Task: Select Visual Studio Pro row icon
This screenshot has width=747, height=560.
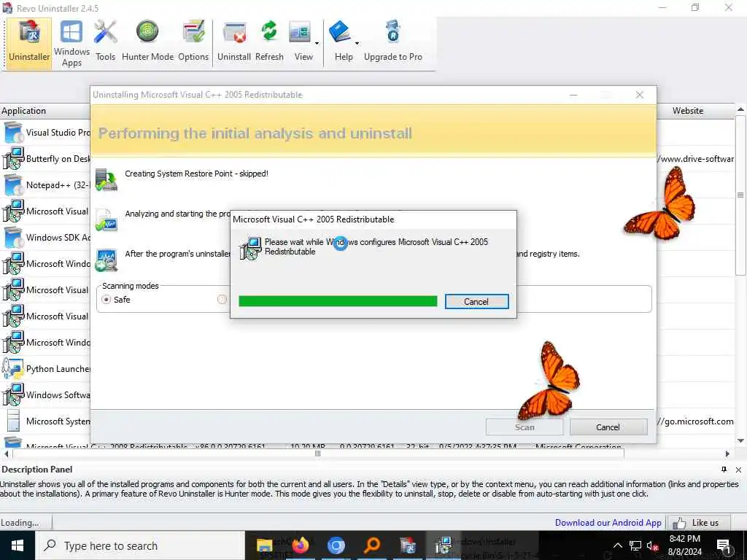Action: (x=13, y=133)
